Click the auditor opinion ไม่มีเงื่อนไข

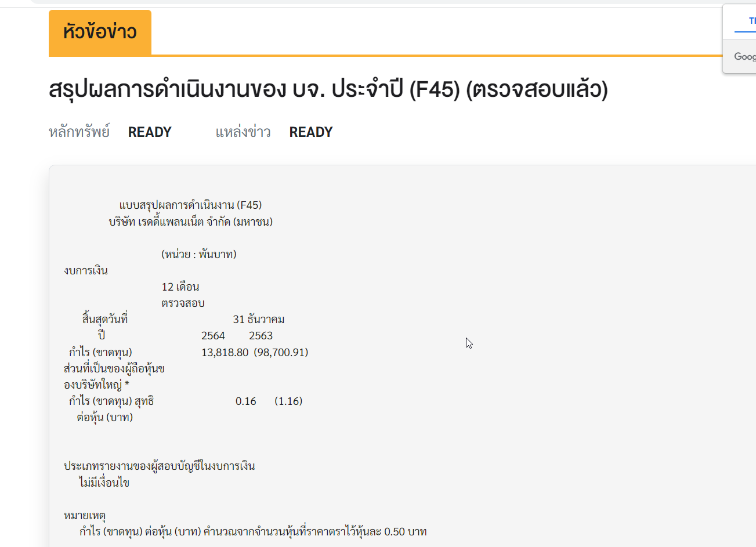[104, 482]
